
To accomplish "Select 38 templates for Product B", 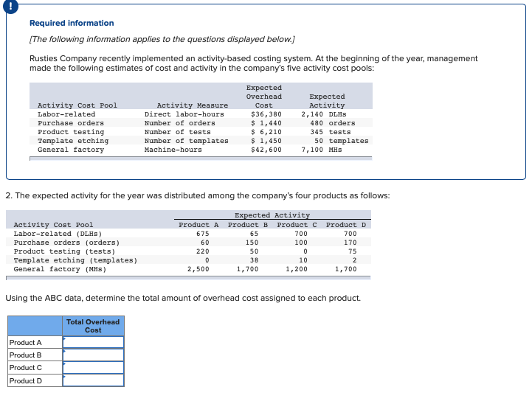I will [254, 260].
